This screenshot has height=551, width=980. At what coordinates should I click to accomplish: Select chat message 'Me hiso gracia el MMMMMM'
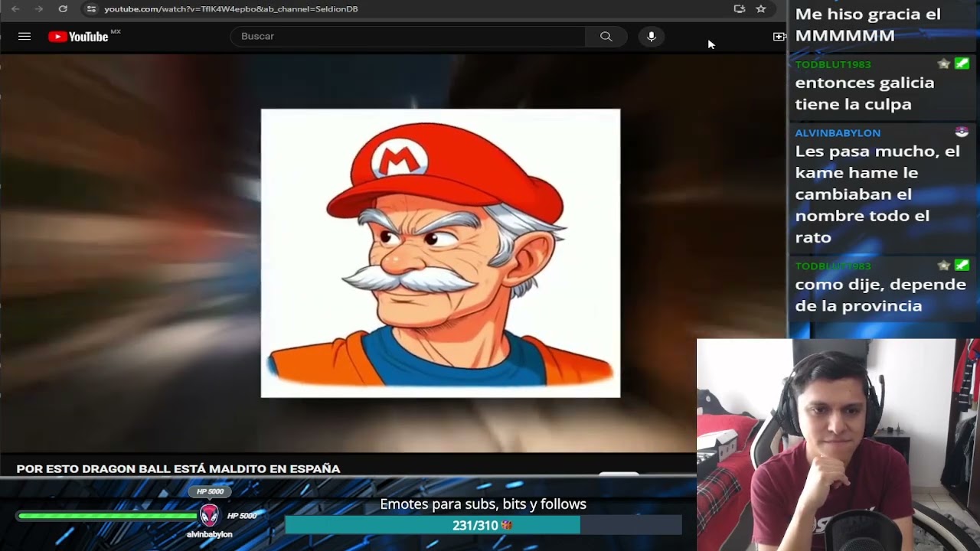coord(867,24)
